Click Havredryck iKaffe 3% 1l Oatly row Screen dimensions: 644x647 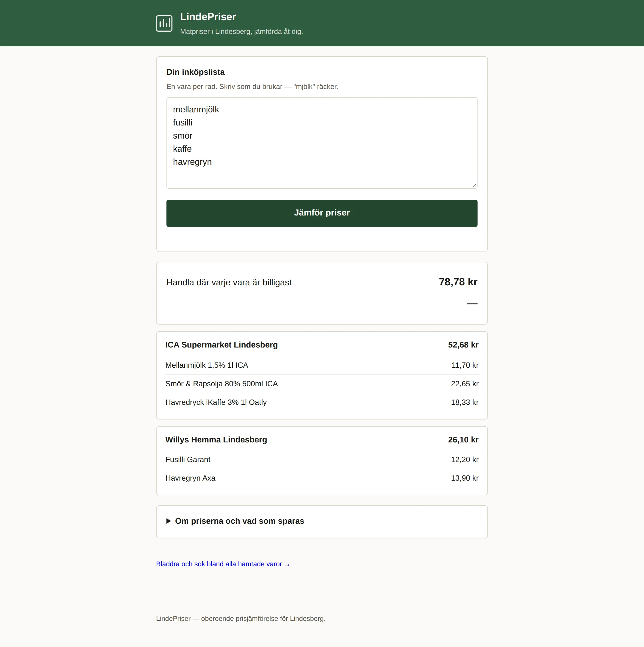click(x=322, y=402)
